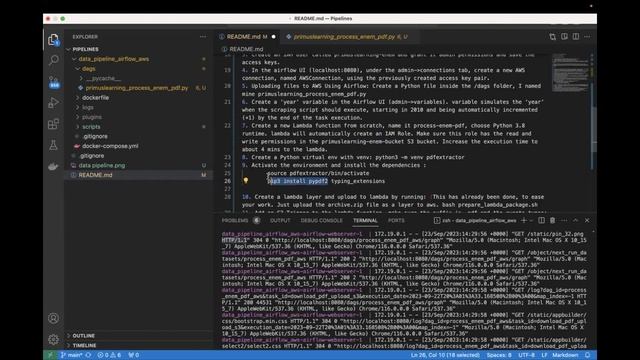The image size is (640, 360).
Task: Open errors and warnings count in status bar
Action: pos(109,355)
